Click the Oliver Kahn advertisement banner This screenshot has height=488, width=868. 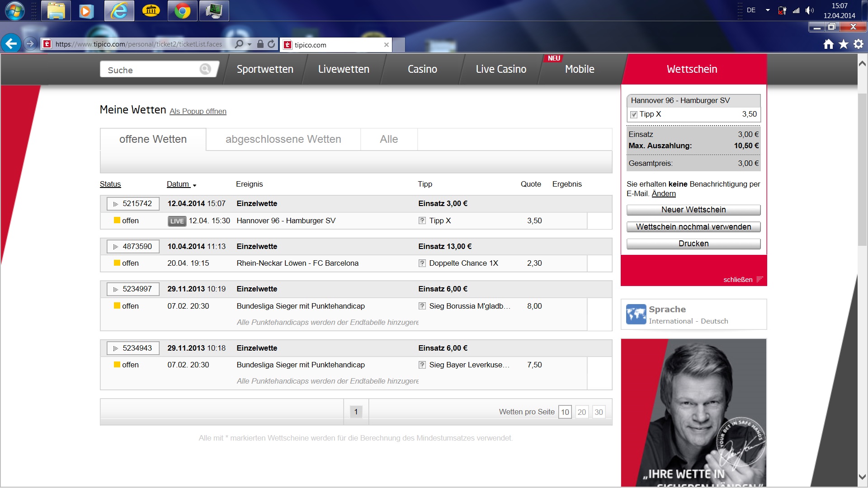tap(693, 413)
